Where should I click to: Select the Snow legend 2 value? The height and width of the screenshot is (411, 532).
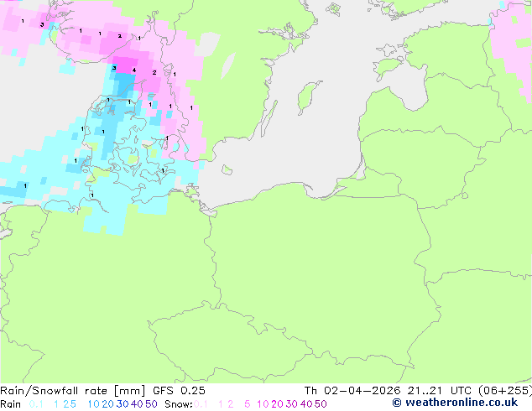231,404
